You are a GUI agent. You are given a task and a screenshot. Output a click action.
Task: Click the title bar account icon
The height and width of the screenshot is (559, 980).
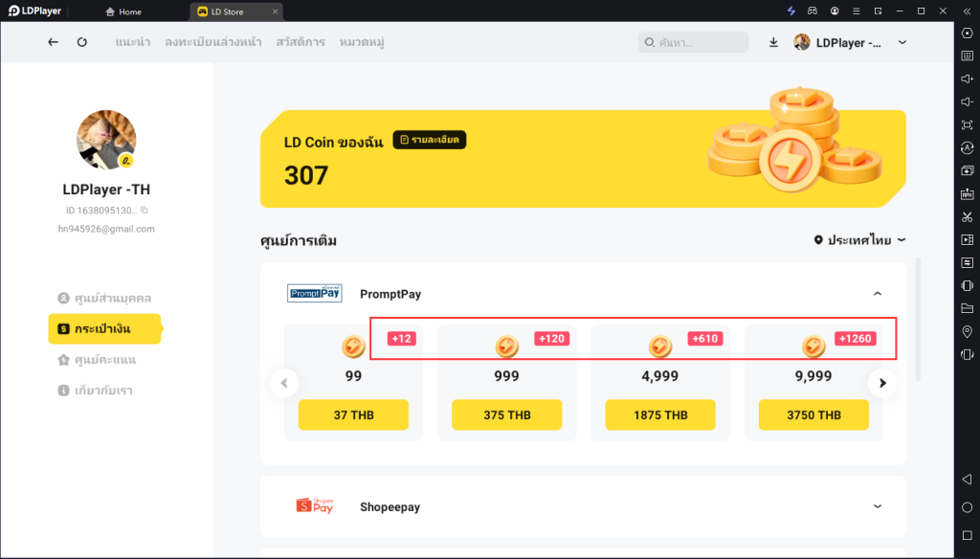pyautogui.click(x=835, y=11)
